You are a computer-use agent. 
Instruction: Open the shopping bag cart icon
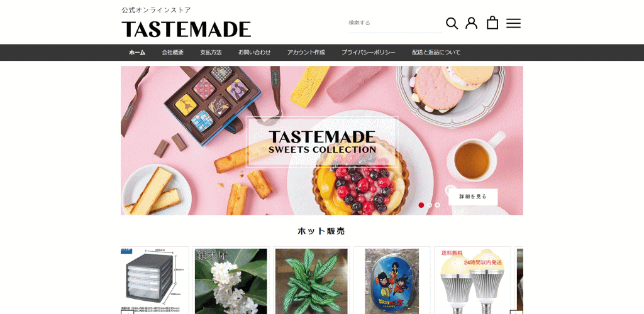coord(492,23)
